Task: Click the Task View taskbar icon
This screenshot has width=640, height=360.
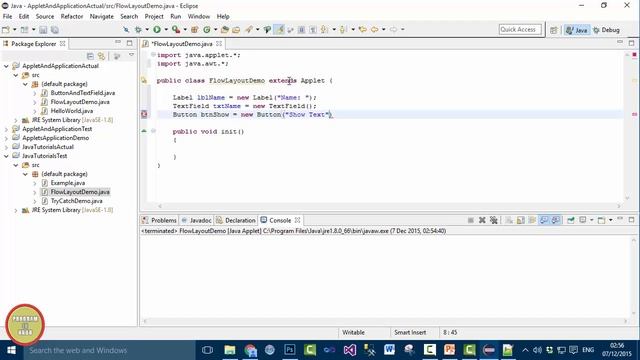Action: point(207,350)
